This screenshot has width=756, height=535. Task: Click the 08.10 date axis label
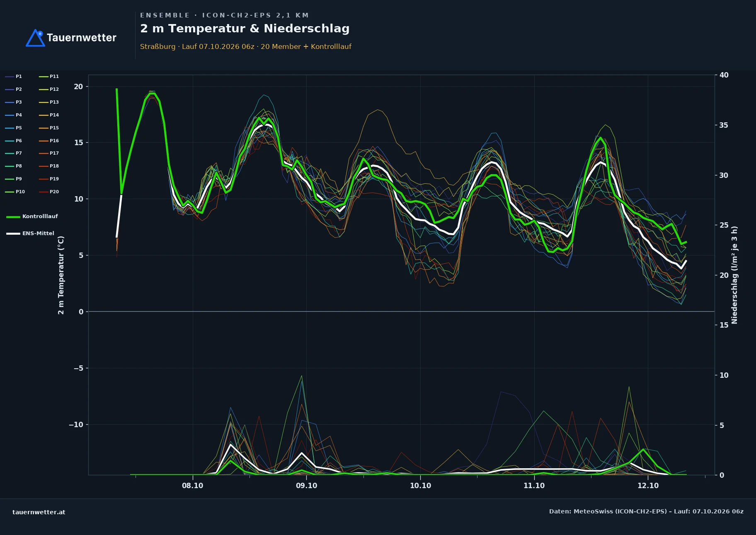pyautogui.click(x=193, y=486)
